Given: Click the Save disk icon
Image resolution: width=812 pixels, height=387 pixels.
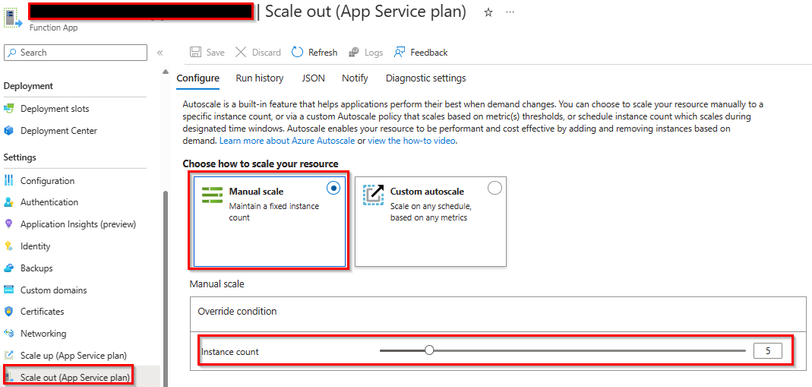Looking at the screenshot, I should tap(196, 52).
